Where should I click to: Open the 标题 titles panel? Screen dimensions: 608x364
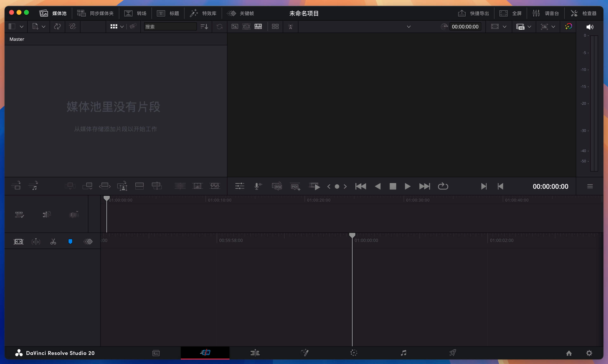168,13
